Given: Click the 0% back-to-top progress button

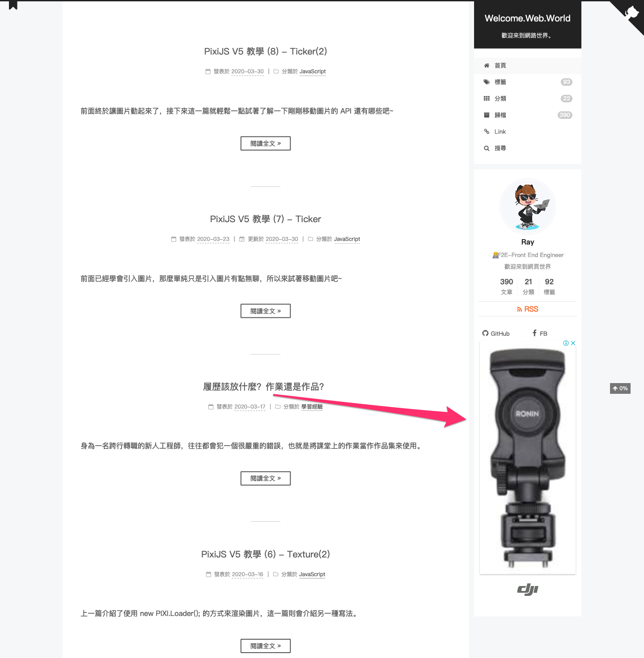Looking at the screenshot, I should coord(620,388).
